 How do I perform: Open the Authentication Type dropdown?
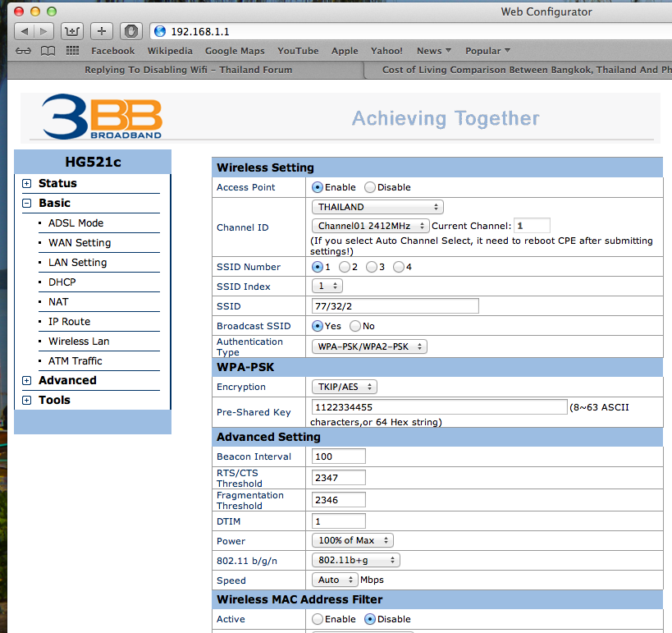click(x=369, y=346)
